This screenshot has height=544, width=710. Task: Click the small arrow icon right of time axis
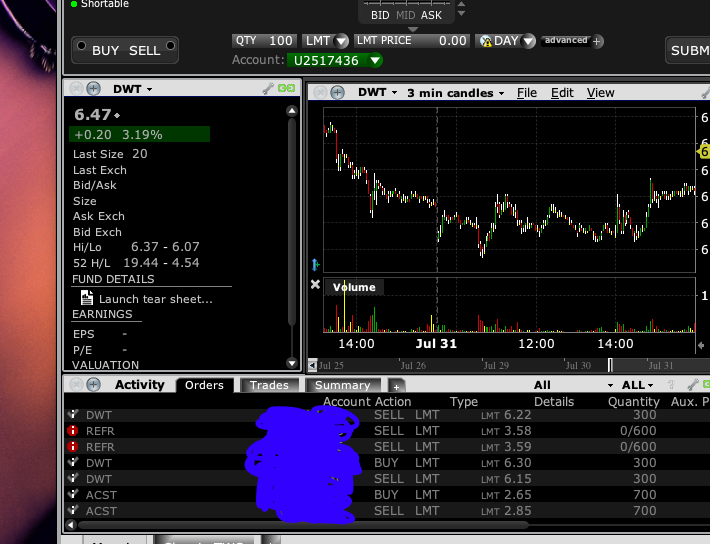coord(701,345)
